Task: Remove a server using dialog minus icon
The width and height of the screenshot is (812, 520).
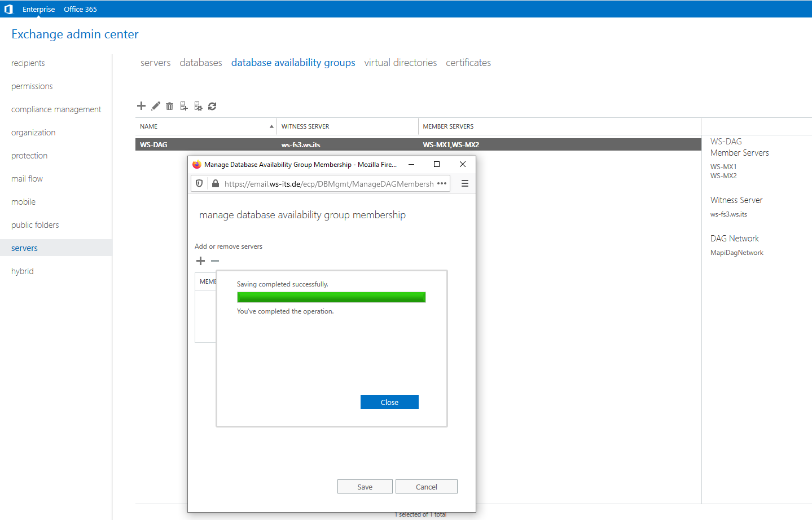Action: [x=215, y=261]
